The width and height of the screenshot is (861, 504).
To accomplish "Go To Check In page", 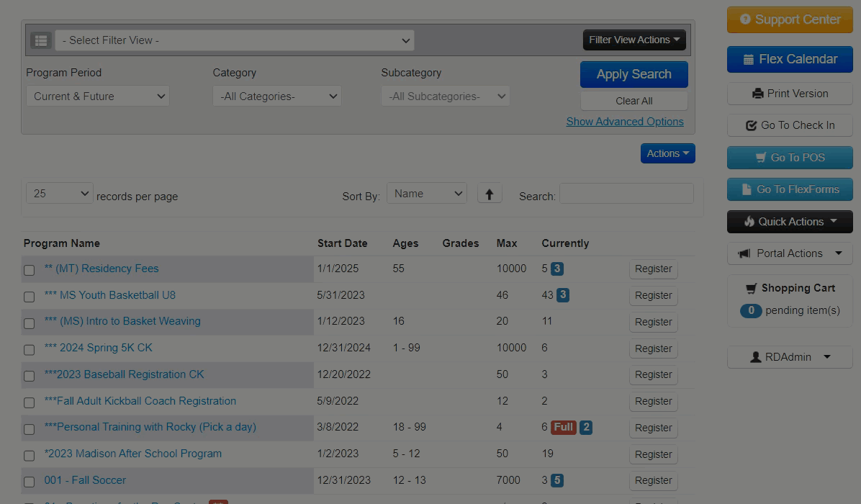I will point(790,125).
